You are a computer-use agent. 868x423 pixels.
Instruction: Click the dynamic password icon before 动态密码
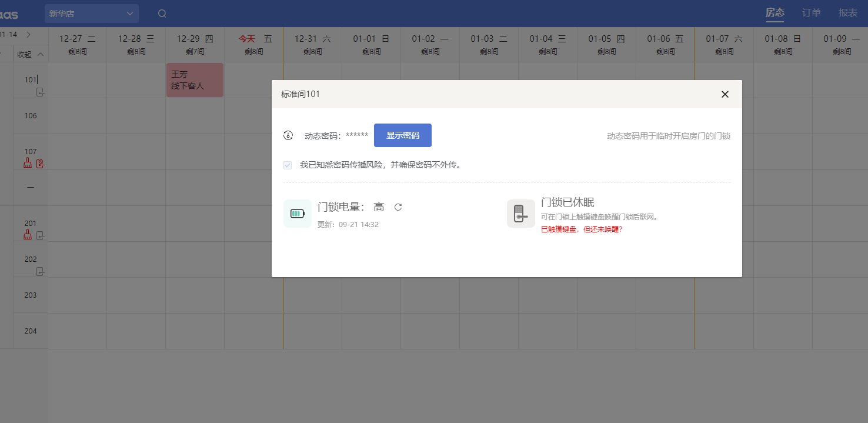288,135
